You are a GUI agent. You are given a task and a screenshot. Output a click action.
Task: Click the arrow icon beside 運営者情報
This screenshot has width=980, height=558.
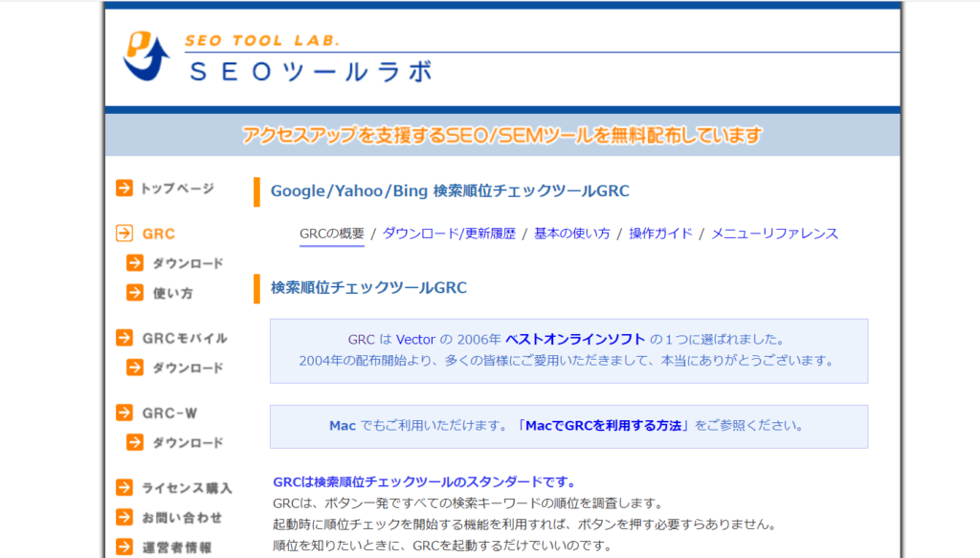[124, 547]
